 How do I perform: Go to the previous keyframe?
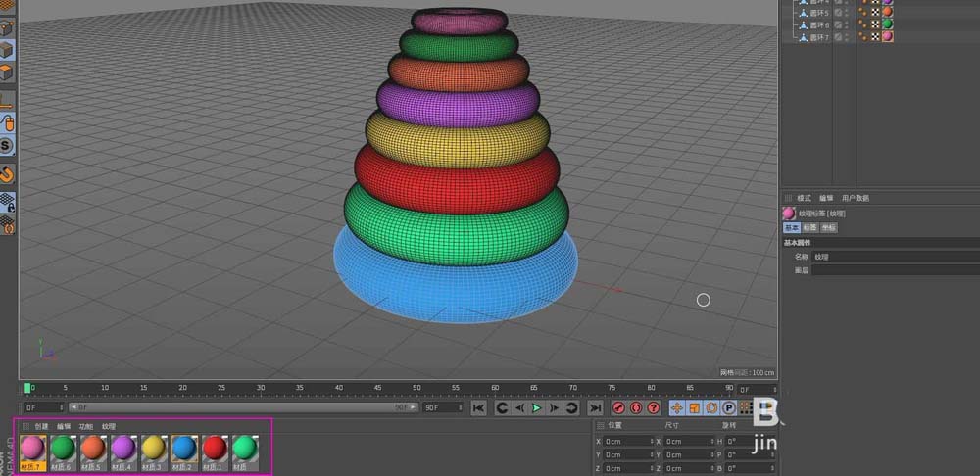pos(501,407)
